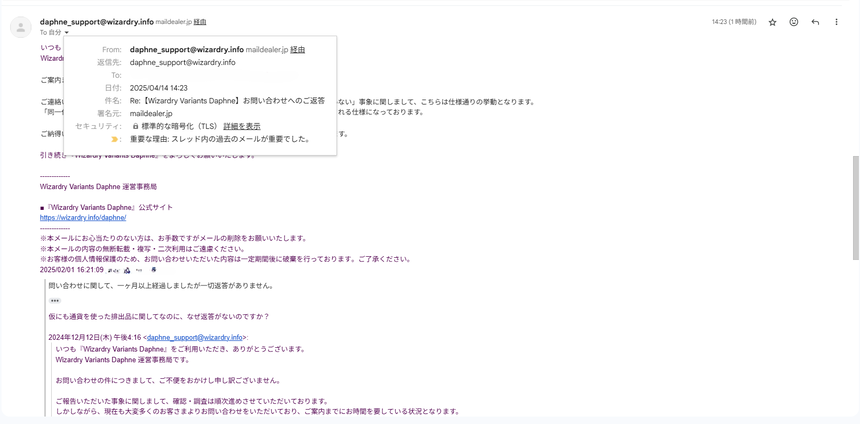The image size is (860, 424).
Task: Expand trimmed content ellipsis button
Action: pos(54,301)
